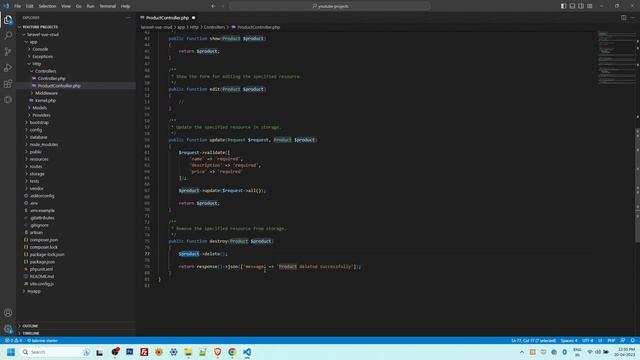
Task: Click the tabnine starter status item
Action: [42, 340]
